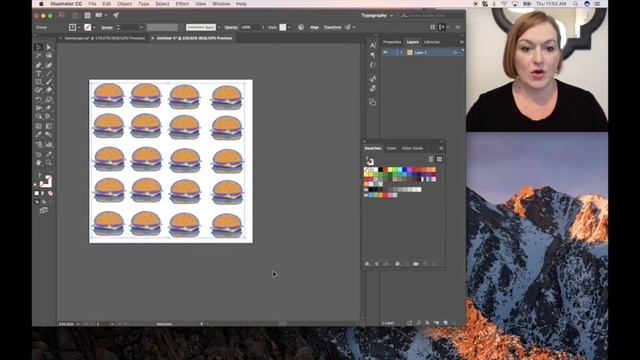
Task: Select the Type tool
Action: pyautogui.click(x=39, y=74)
